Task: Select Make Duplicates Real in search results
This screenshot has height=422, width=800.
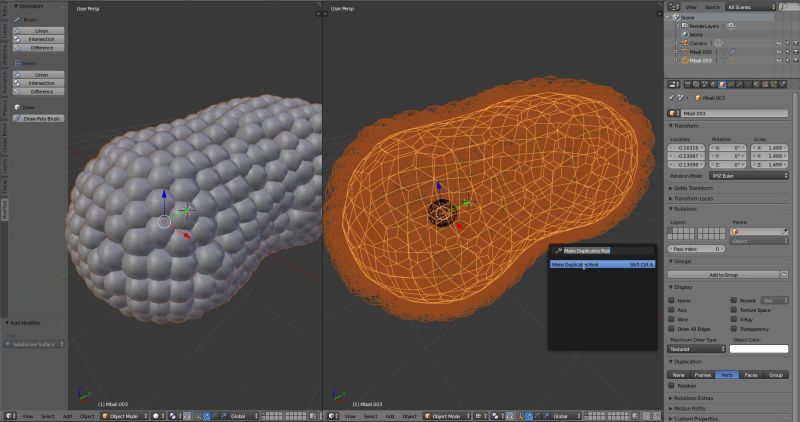Action: point(602,265)
